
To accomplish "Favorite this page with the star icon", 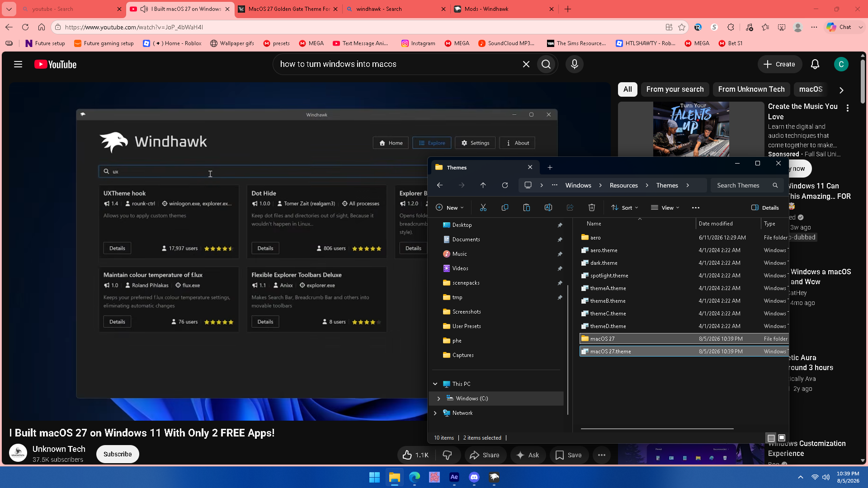I will click(682, 27).
